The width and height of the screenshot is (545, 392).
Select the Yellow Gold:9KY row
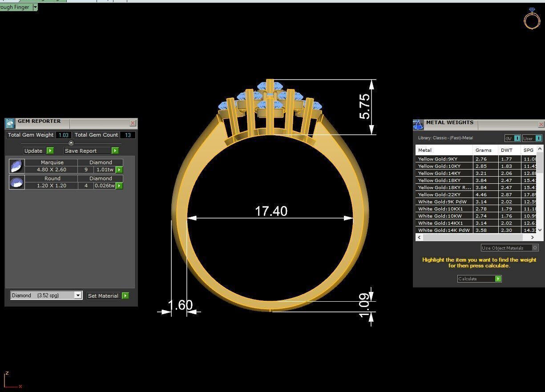pyautogui.click(x=476, y=159)
